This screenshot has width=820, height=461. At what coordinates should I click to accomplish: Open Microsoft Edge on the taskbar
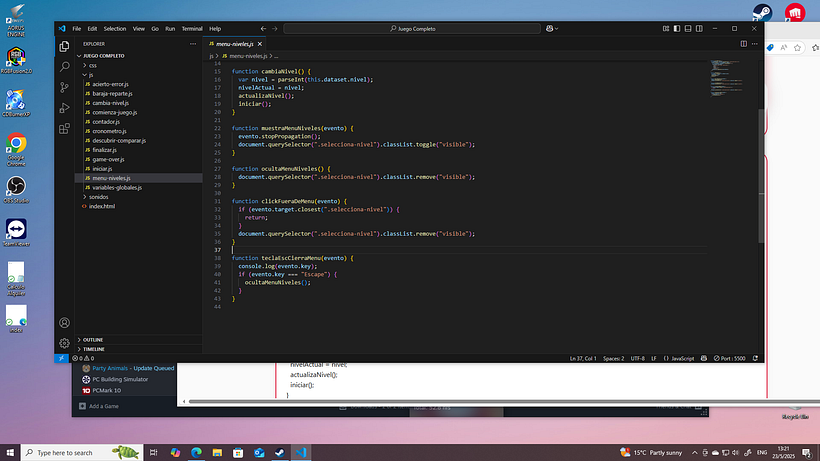(x=196, y=453)
